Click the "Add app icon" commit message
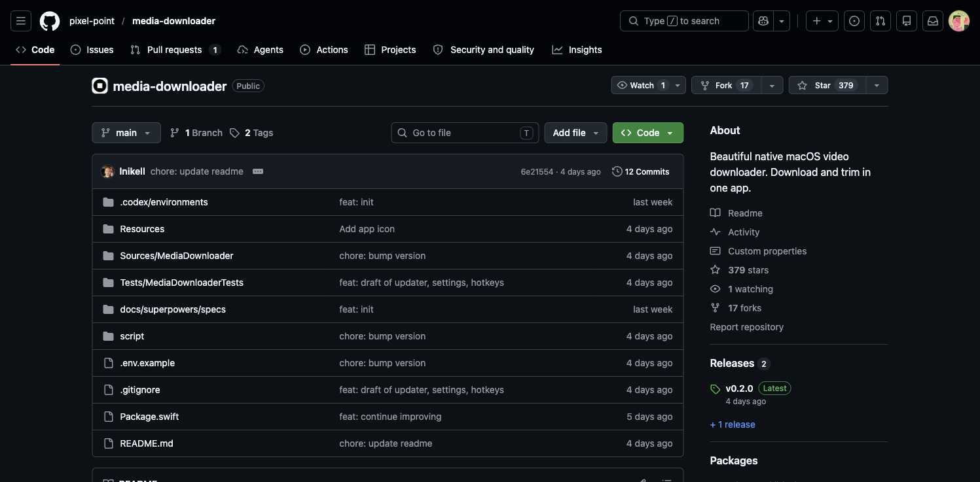The height and width of the screenshot is (482, 980). 367,229
